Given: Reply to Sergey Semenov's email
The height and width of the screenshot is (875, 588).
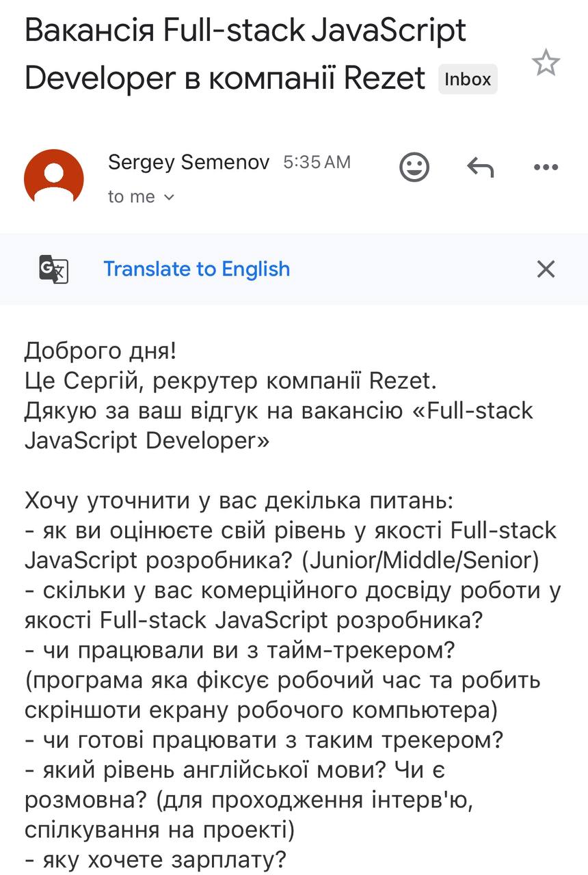Looking at the screenshot, I should pyautogui.click(x=480, y=167).
